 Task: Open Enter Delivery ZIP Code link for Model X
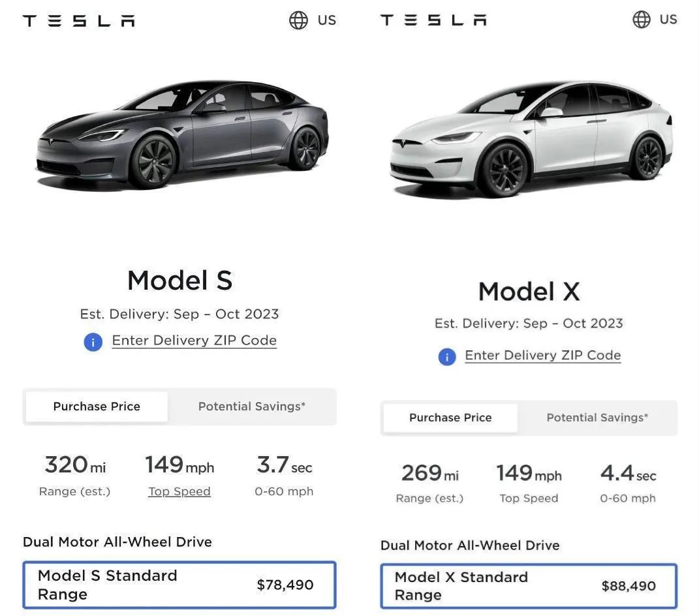[542, 355]
